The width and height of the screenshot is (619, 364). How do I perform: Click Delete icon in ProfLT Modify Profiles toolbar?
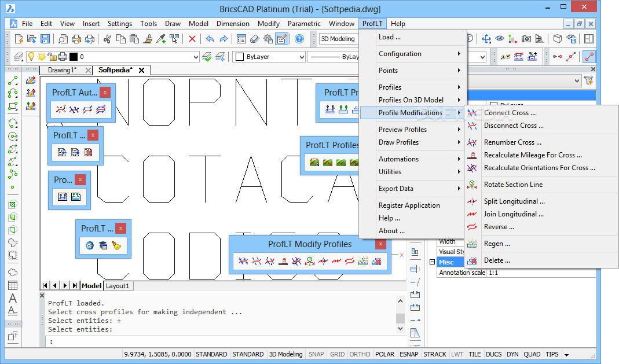click(x=376, y=261)
